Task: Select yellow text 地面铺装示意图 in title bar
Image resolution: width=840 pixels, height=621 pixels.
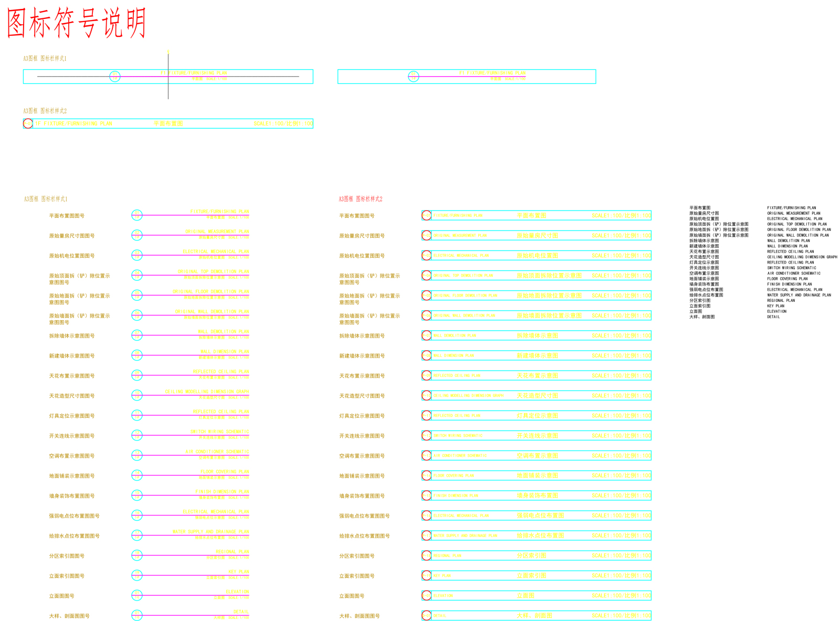Action: (x=537, y=476)
